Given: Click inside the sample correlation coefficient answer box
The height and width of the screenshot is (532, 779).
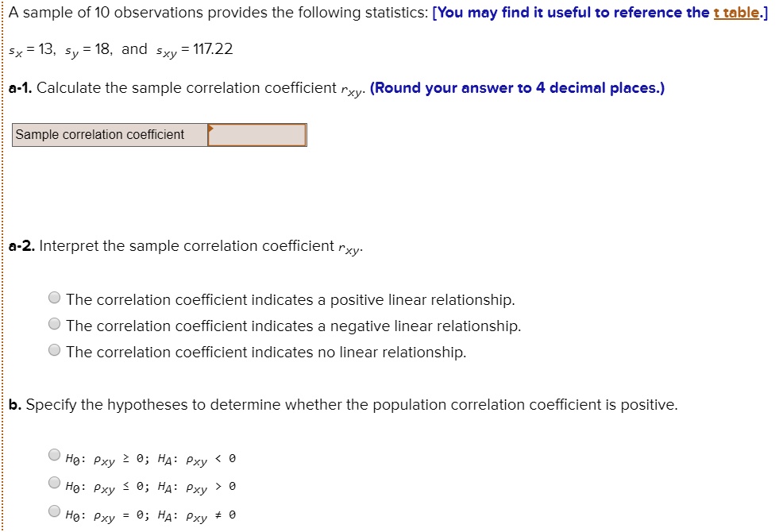Looking at the screenshot, I should click(x=256, y=134).
